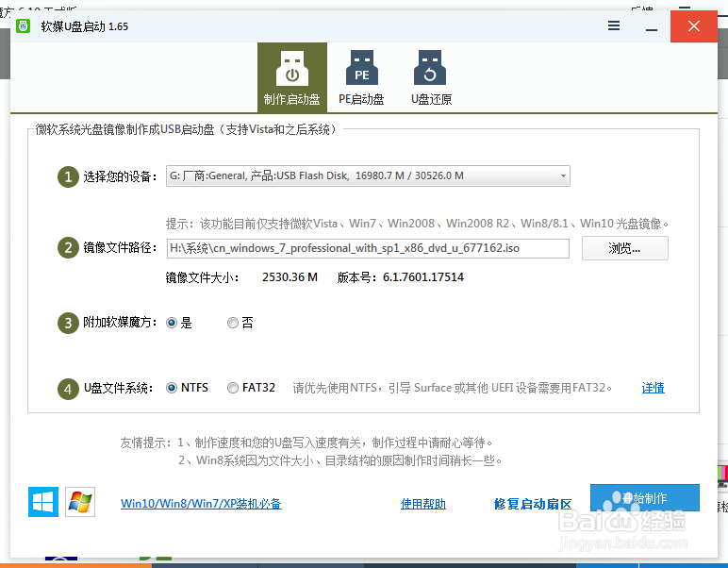Select the 制作启动盘 tab
The height and width of the screenshot is (568, 728).
[x=292, y=77]
